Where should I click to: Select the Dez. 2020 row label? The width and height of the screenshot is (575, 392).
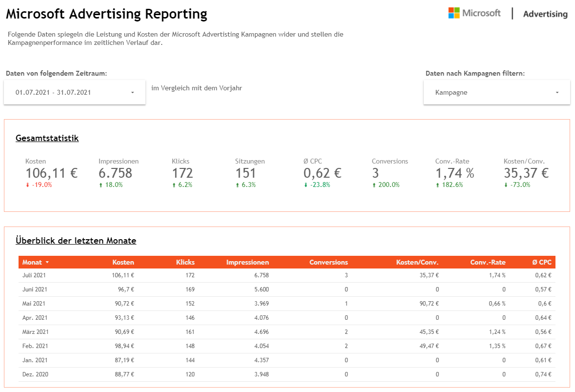[35, 374]
